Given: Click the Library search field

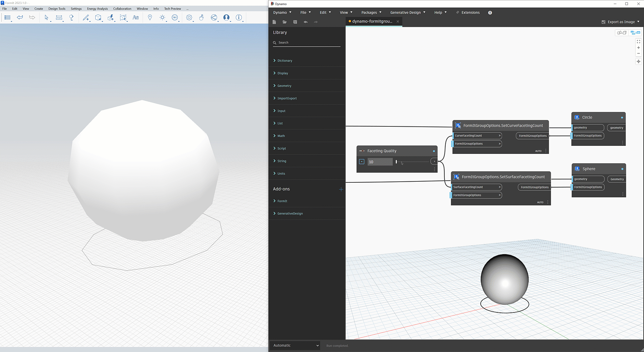Looking at the screenshot, I should pyautogui.click(x=307, y=43).
